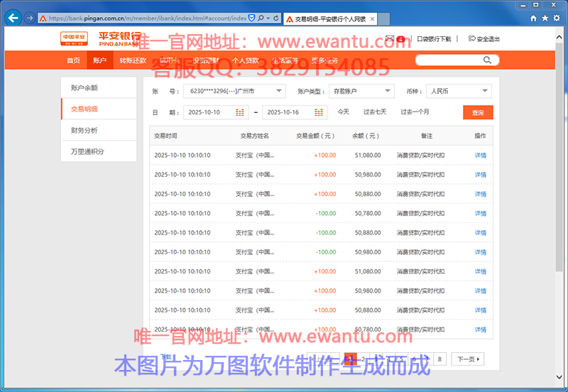Viewport: 568px width, 392px height.
Task: Open the 首页 navigation menu
Action: coord(74,60)
